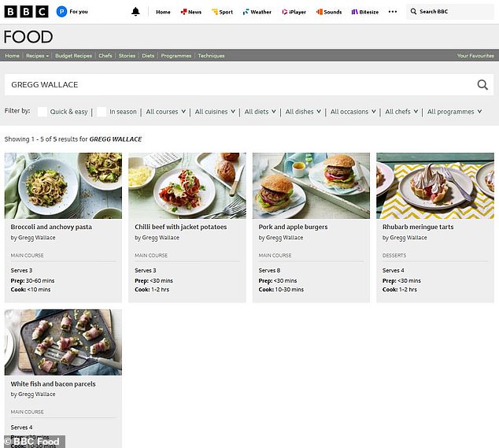Expand the All chefs dropdown
Screen dimensions: 499x448
point(401,112)
